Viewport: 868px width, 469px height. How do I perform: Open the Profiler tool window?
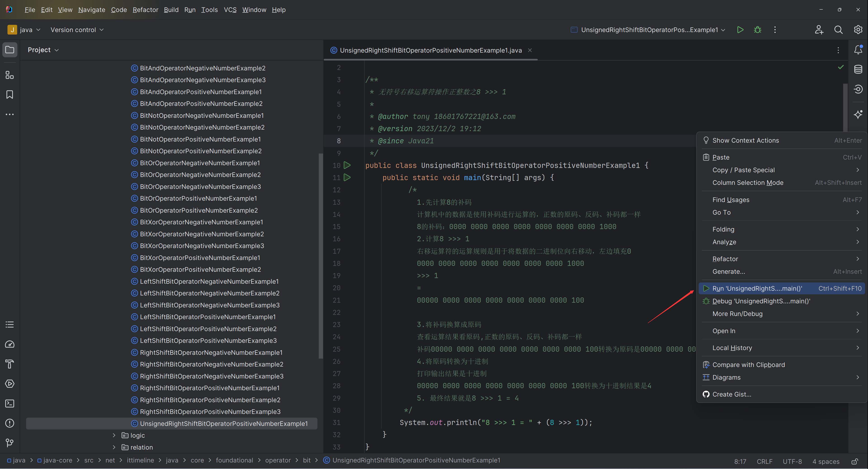[10, 344]
